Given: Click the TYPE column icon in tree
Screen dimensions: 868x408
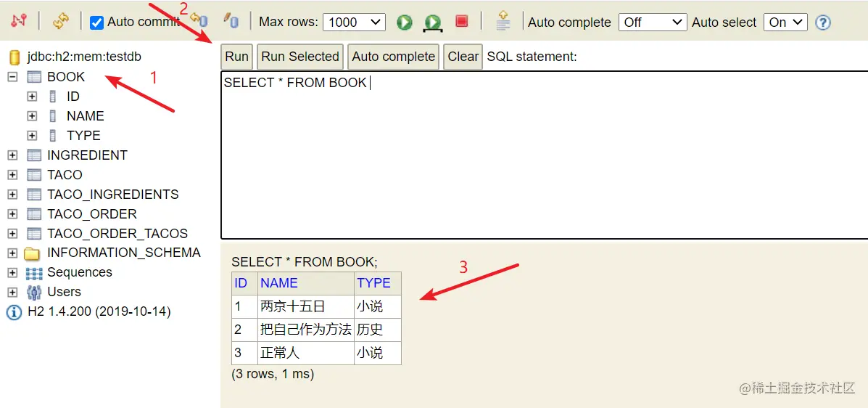Looking at the screenshot, I should [x=53, y=136].
